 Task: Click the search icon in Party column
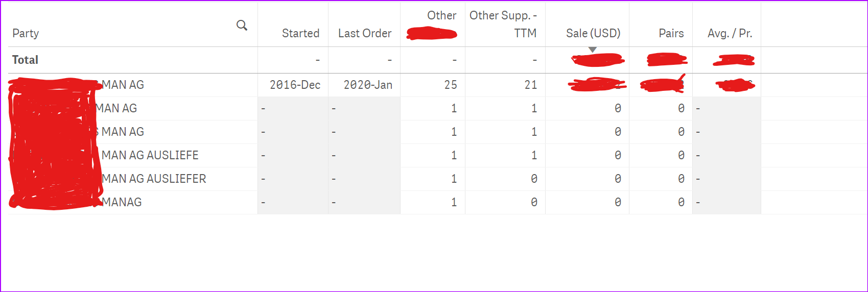[242, 25]
